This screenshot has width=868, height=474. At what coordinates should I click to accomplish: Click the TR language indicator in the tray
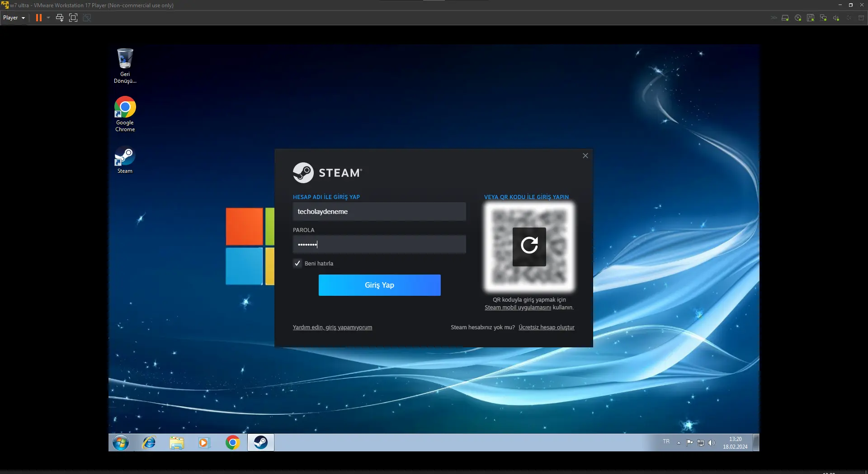(x=666, y=441)
